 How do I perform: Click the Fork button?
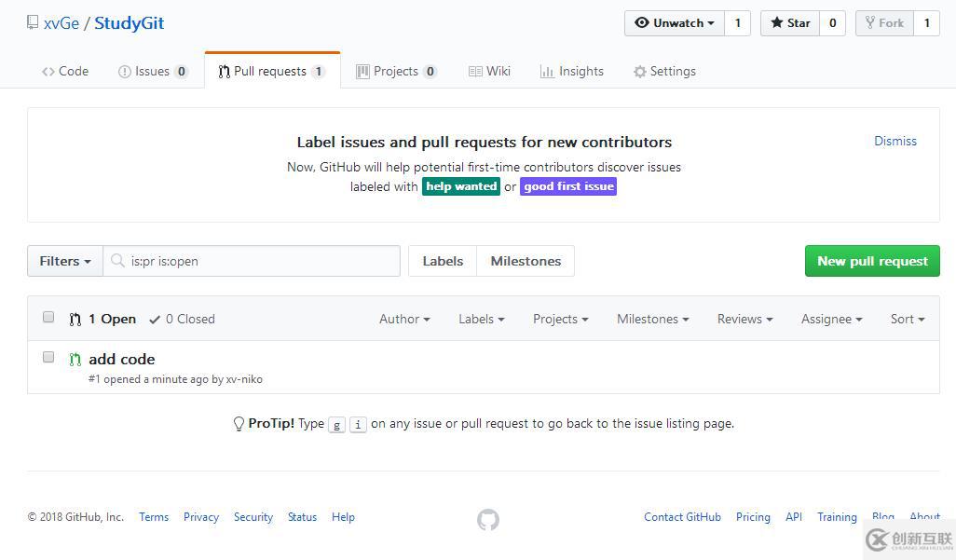(883, 23)
